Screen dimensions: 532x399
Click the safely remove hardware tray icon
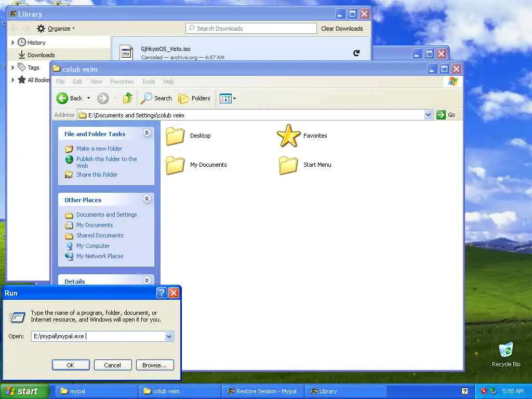[x=493, y=391]
